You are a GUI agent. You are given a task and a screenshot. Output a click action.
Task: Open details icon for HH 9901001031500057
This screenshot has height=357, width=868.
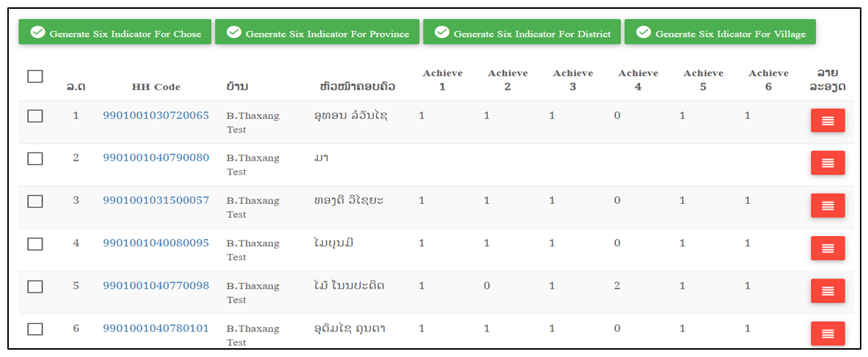tap(828, 205)
